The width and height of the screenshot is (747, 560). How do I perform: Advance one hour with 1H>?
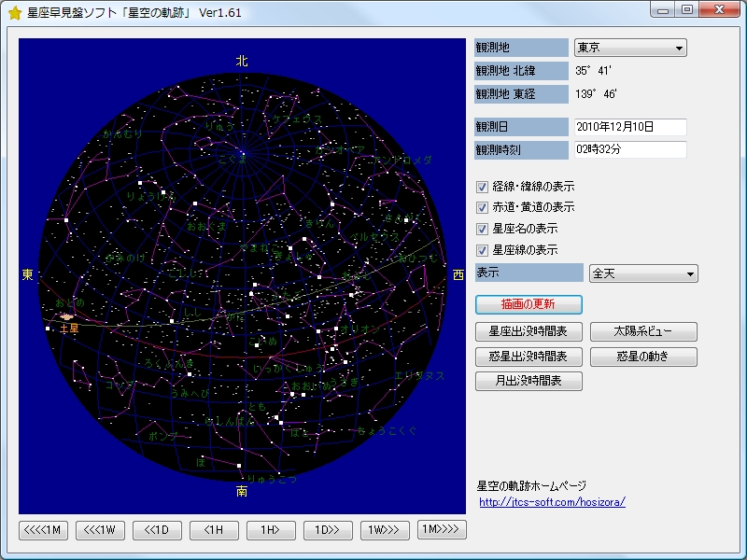(271, 530)
